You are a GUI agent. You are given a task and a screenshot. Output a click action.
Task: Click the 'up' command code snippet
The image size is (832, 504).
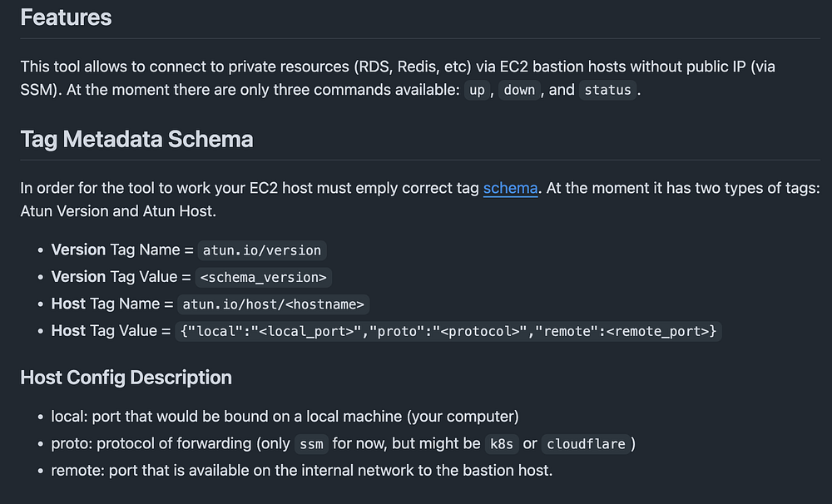coord(477,90)
